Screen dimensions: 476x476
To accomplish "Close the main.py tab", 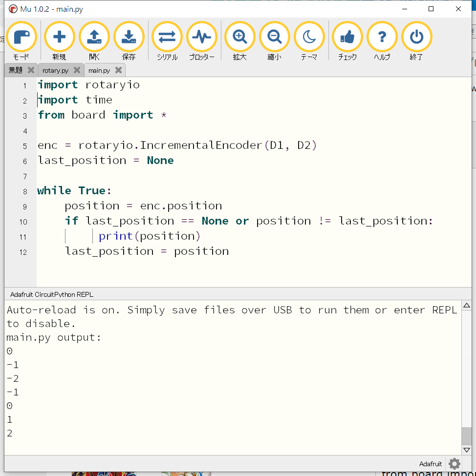I will [118, 70].
